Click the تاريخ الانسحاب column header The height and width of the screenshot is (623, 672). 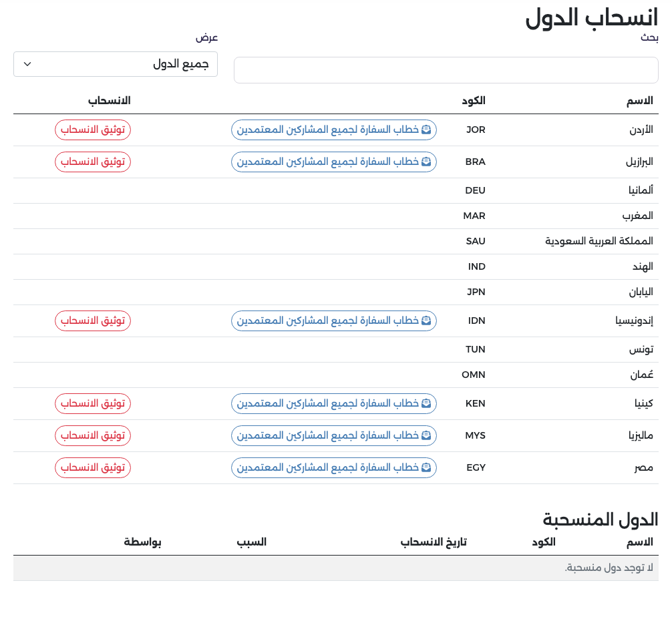pyautogui.click(x=434, y=542)
